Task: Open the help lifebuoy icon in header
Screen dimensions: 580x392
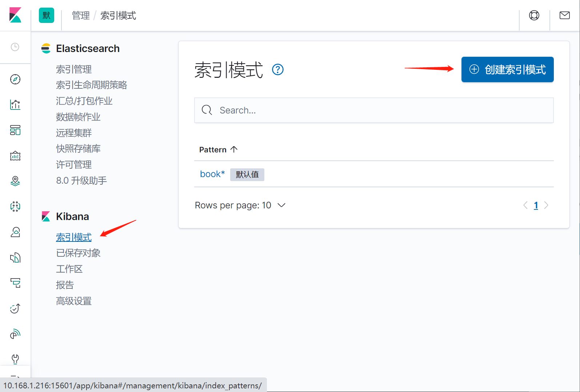Action: click(534, 15)
